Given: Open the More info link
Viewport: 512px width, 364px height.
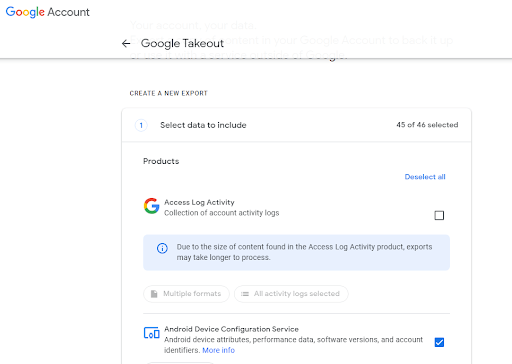Looking at the screenshot, I should 219,350.
